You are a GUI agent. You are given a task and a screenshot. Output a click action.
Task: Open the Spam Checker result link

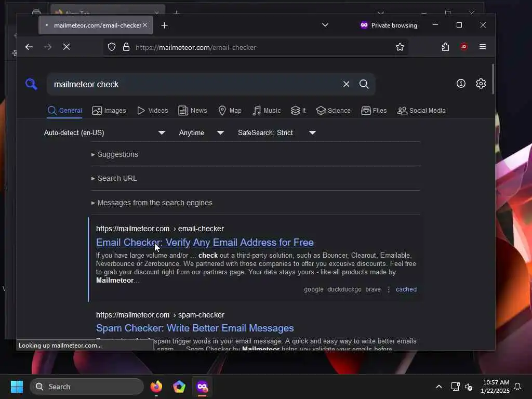(x=195, y=328)
